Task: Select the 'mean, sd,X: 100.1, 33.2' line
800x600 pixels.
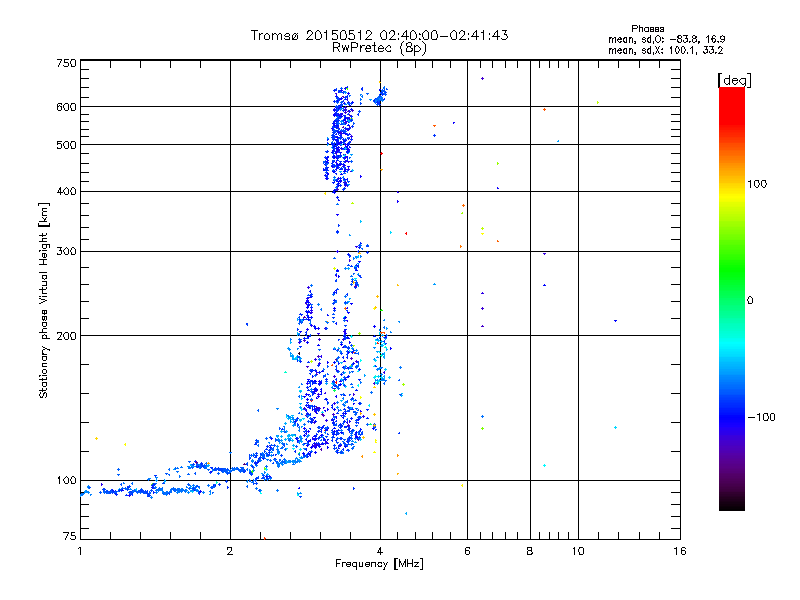Action: click(665, 50)
